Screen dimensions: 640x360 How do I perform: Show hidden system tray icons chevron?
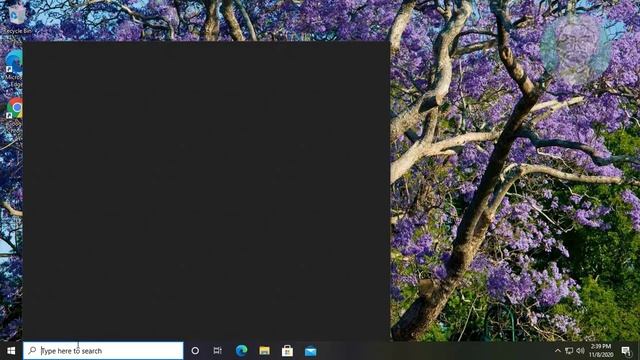tap(558, 351)
